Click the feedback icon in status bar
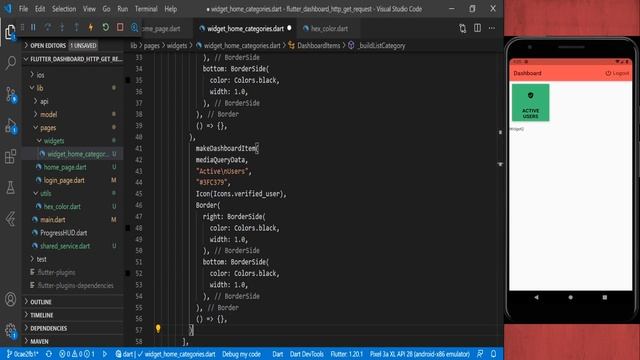Screen dimensions: 640x360 [480, 354]
